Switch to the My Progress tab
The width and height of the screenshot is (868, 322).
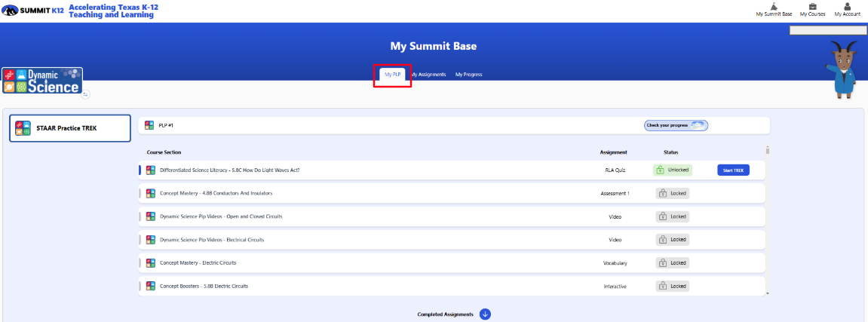pos(469,74)
